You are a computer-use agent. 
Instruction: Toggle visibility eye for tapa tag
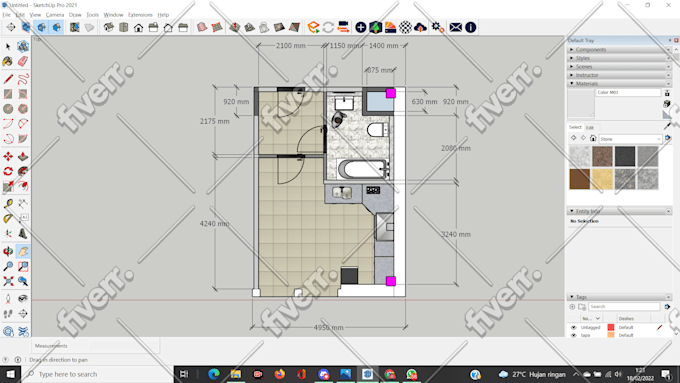(x=573, y=335)
